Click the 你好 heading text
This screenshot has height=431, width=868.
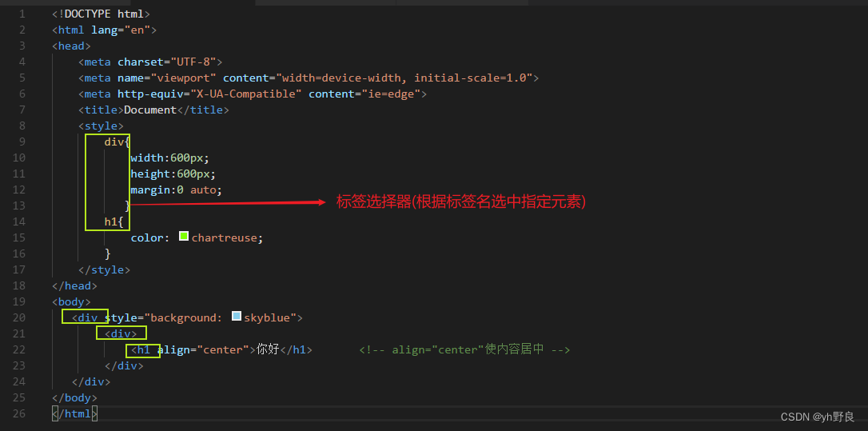coord(268,349)
